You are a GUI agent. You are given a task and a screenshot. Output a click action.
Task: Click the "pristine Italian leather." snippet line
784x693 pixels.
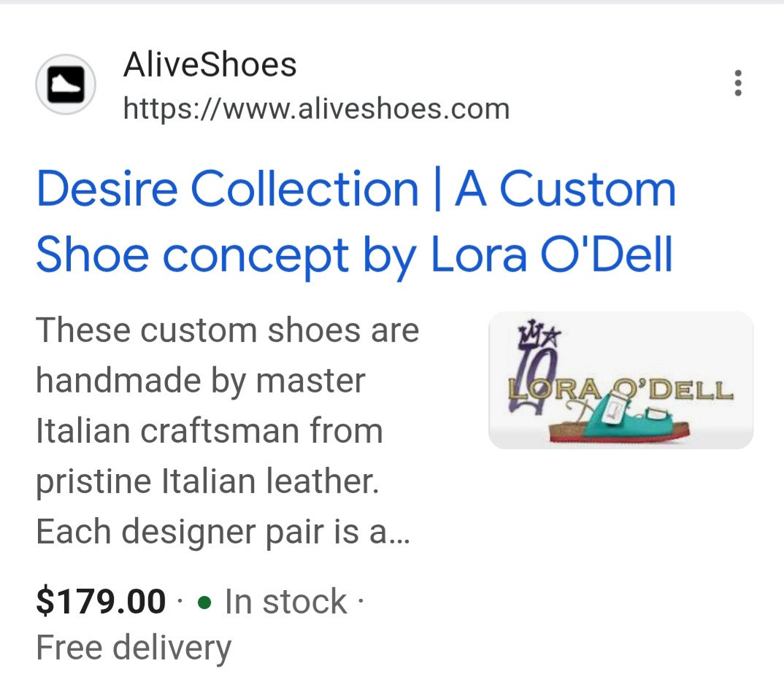pyautogui.click(x=207, y=481)
